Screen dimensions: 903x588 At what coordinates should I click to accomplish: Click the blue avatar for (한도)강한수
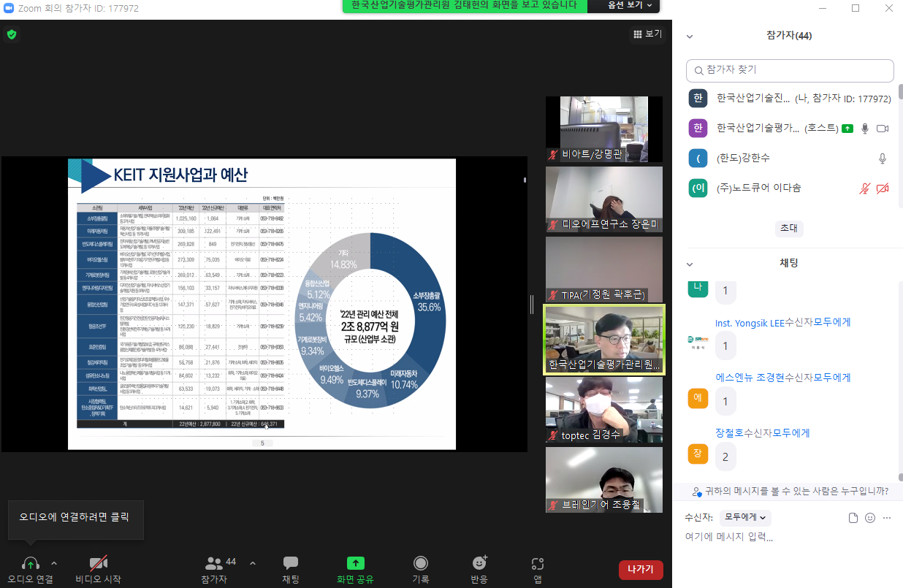pos(698,158)
